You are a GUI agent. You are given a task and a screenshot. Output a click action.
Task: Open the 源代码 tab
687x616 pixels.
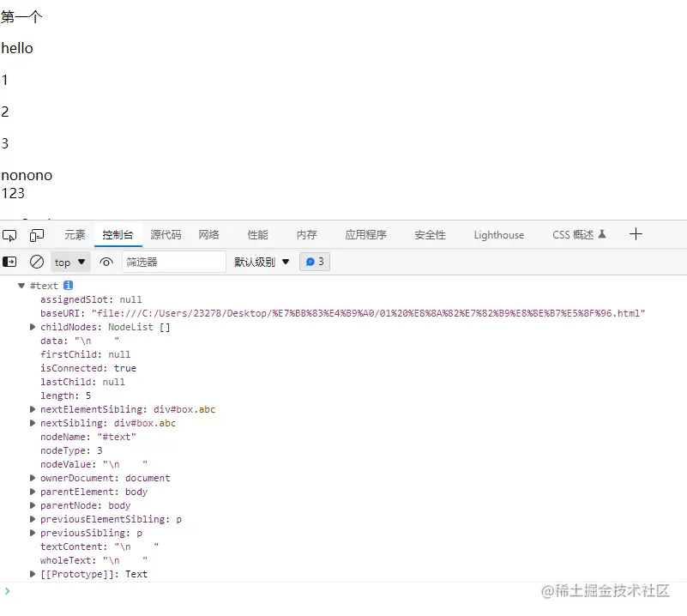click(x=166, y=235)
